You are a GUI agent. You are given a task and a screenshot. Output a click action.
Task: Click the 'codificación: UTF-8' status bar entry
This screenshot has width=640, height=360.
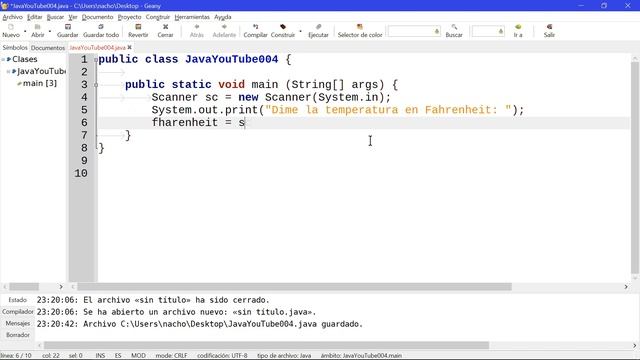222,356
